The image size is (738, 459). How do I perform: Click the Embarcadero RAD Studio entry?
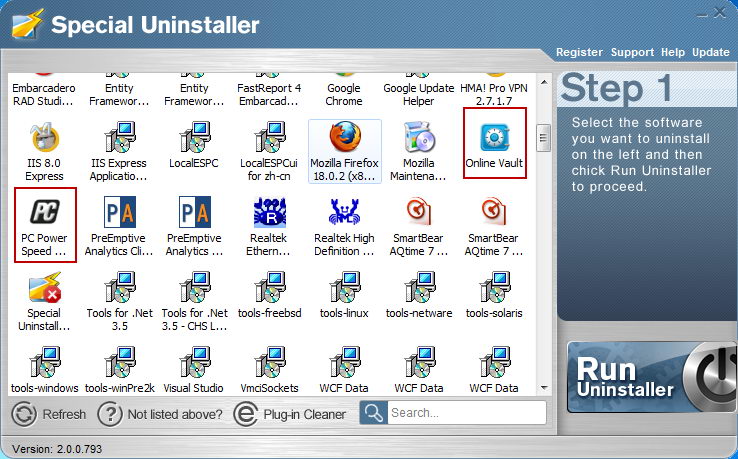pyautogui.click(x=44, y=90)
